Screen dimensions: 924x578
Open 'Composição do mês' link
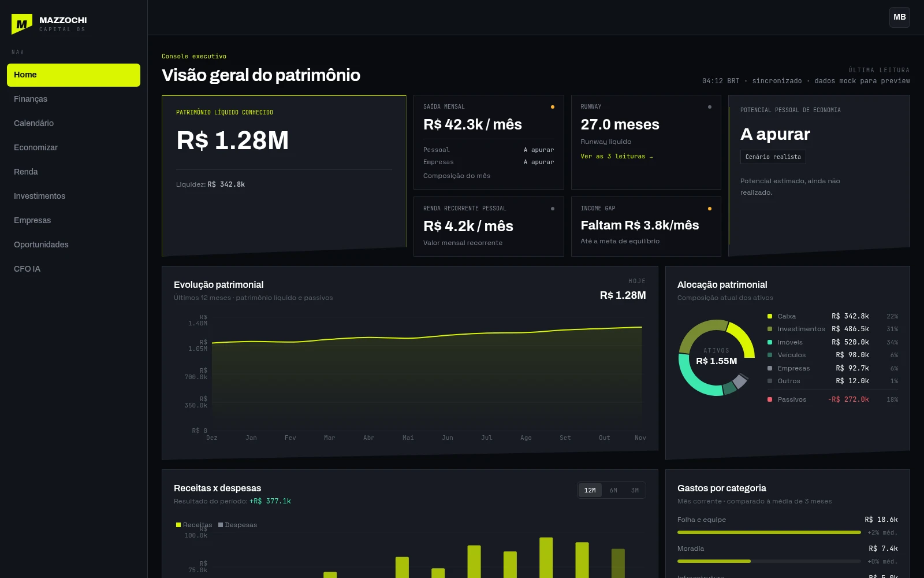pyautogui.click(x=457, y=176)
